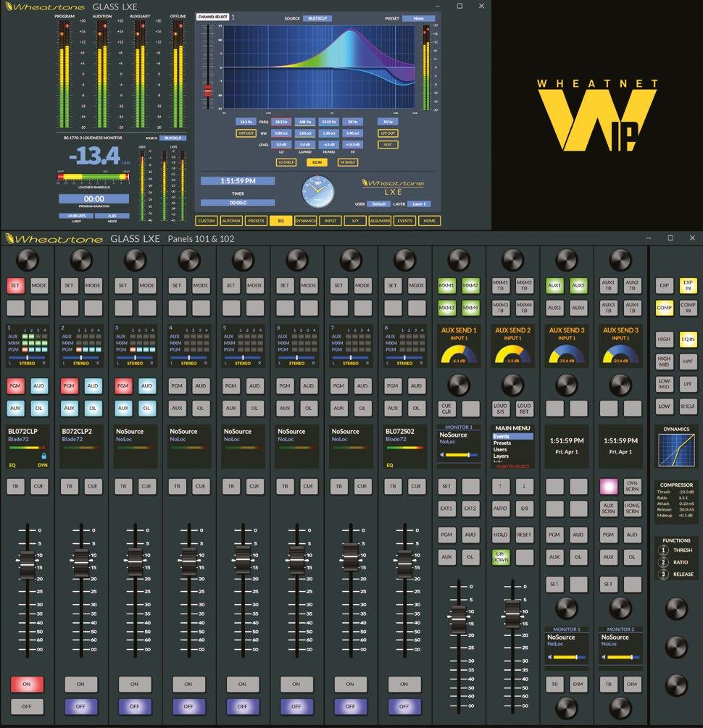This screenshot has width=703, height=728.
Task: Switch to the PRESETS tab
Action: point(256,221)
